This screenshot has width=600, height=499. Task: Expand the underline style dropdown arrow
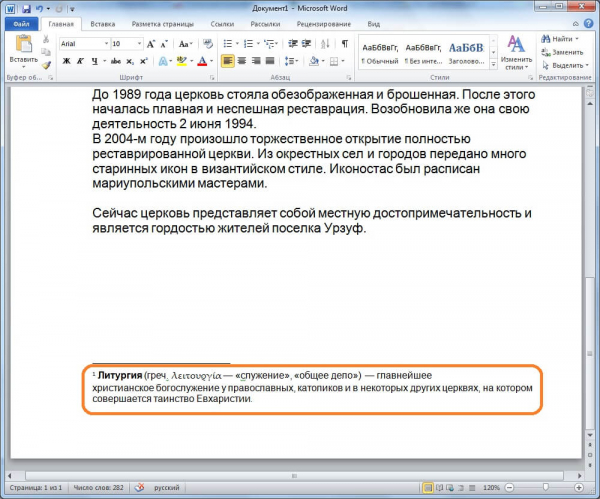pyautogui.click(x=104, y=61)
